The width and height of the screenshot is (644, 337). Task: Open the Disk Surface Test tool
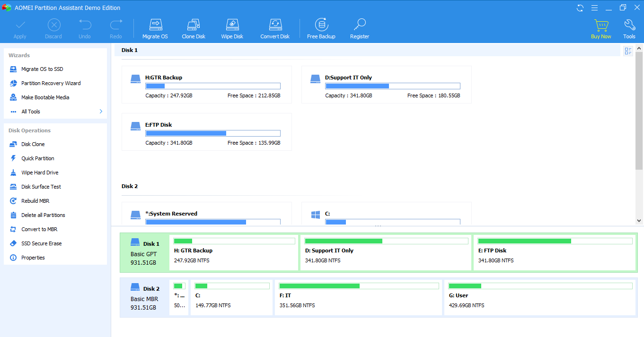(x=41, y=186)
